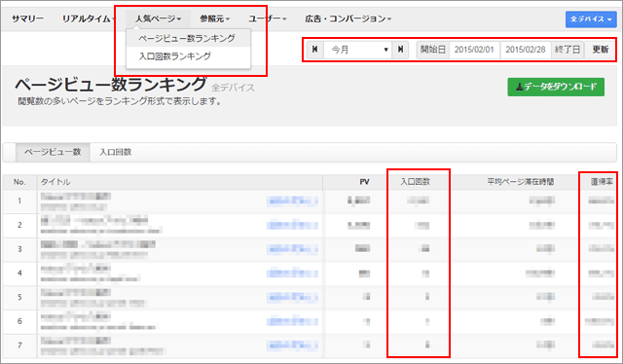The width and height of the screenshot is (623, 364).
Task: Click the データをダウンロード button
Action: click(556, 87)
